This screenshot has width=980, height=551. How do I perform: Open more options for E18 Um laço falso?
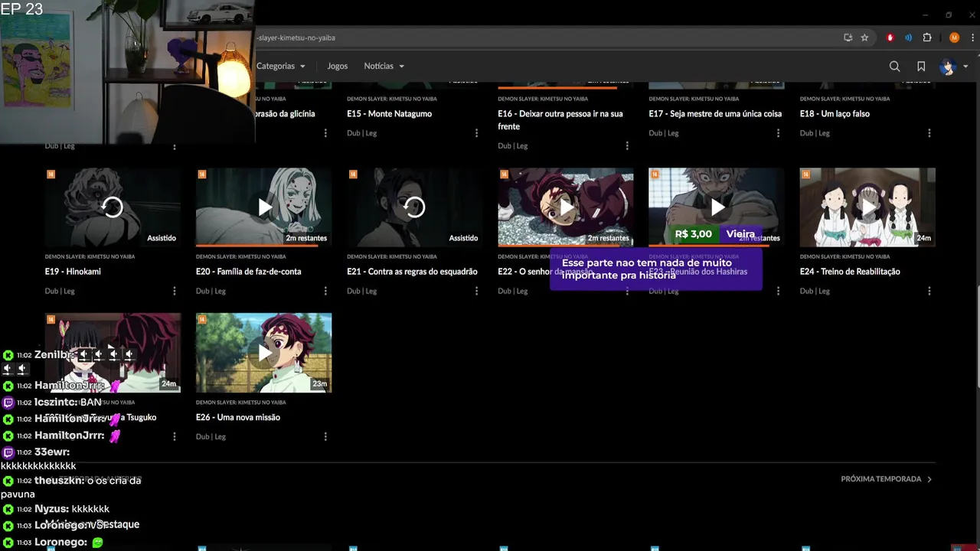929,133
